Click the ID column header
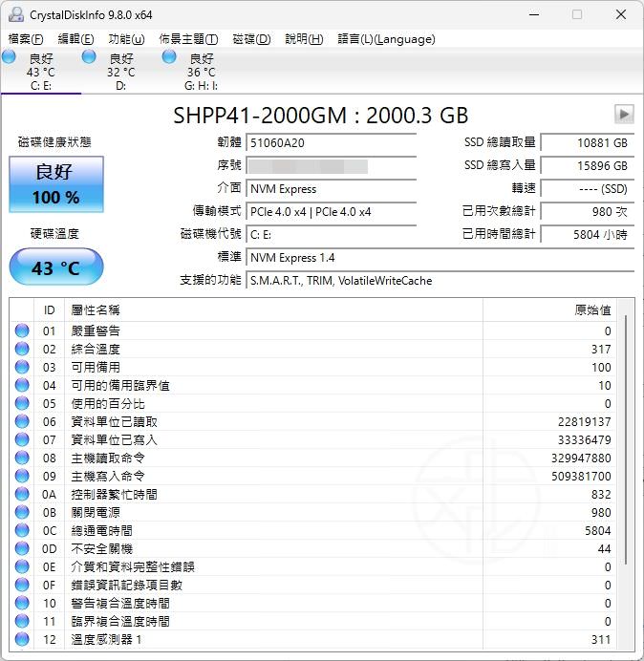This screenshot has height=661, width=644. 49,310
